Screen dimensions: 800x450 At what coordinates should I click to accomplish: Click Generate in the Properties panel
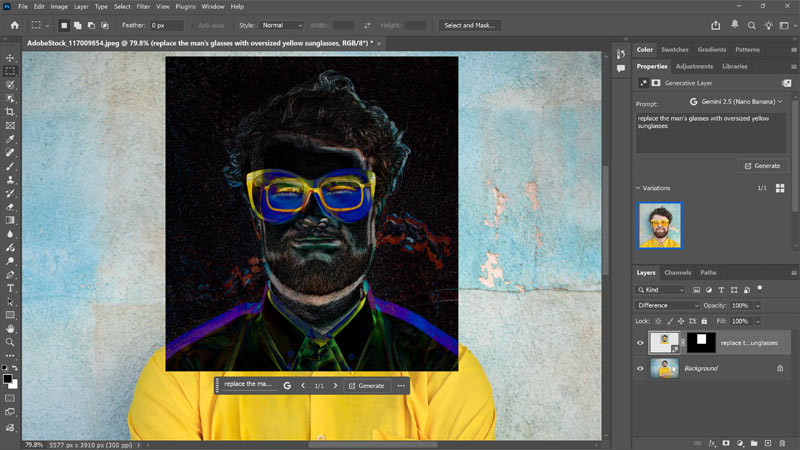pyautogui.click(x=763, y=166)
